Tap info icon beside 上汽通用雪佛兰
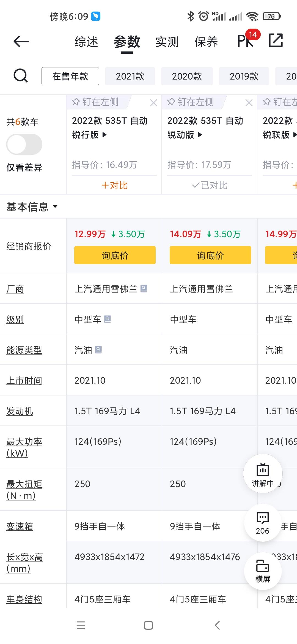Viewport: 297px width, 644px height. tap(144, 288)
